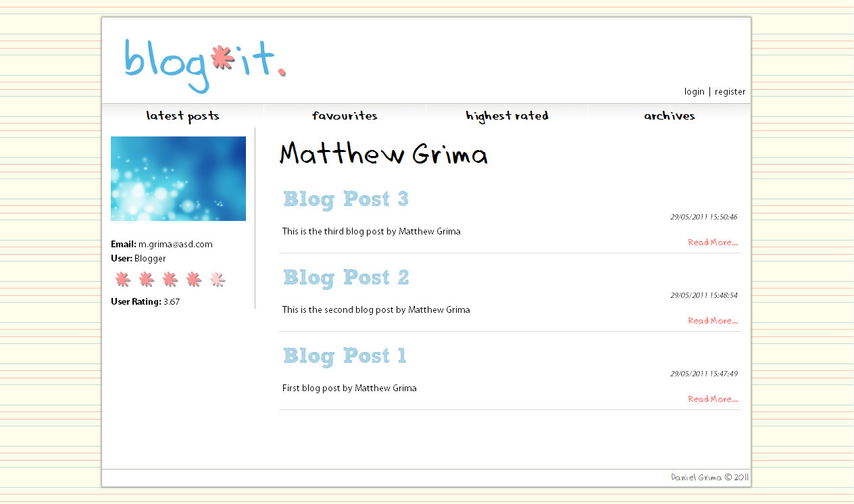Open the favourites tab
This screenshot has width=854, height=504.
click(x=345, y=116)
